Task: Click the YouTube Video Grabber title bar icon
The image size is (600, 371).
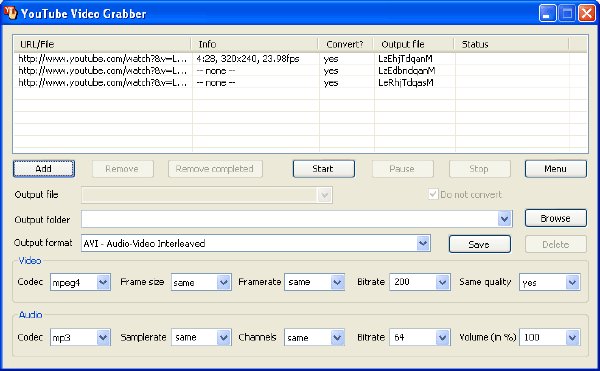Action: coord(11,13)
